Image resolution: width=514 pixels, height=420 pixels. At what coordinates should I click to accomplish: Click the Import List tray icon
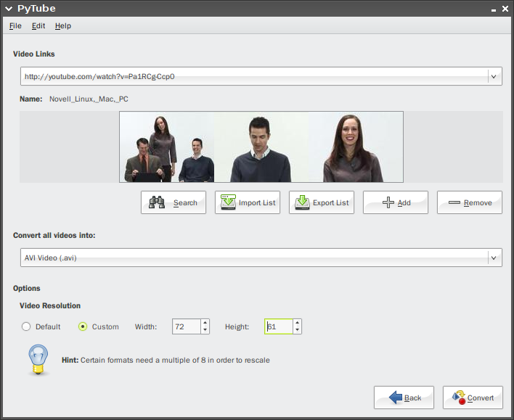click(x=228, y=202)
